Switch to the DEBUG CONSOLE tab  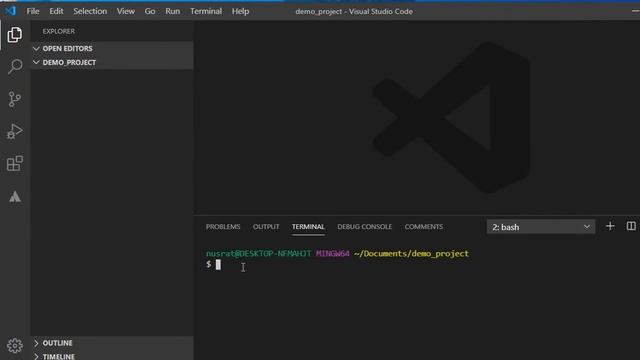pos(364,227)
